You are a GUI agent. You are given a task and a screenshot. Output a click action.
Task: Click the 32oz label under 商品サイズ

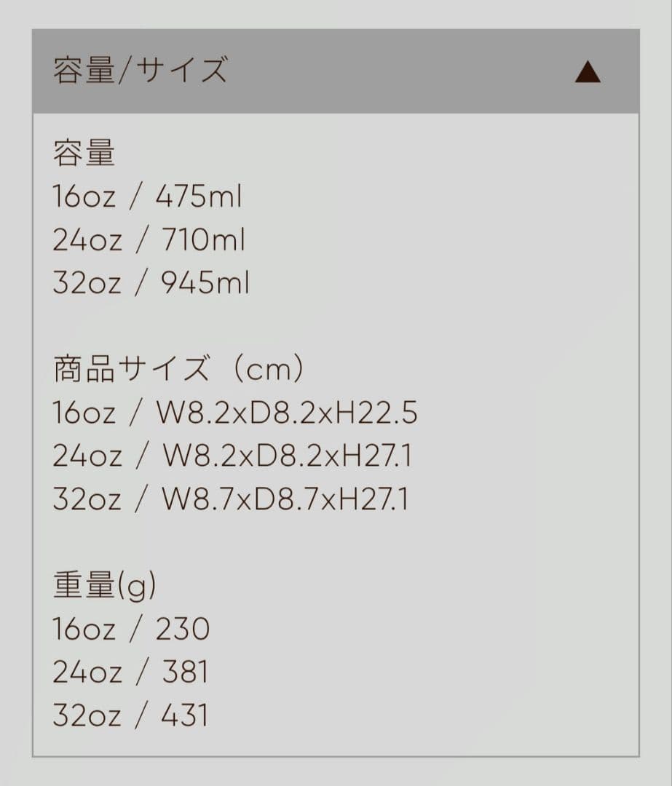[87, 499]
